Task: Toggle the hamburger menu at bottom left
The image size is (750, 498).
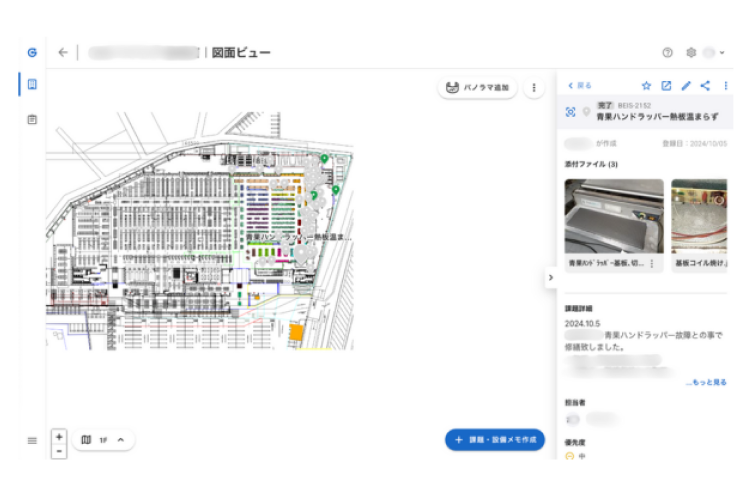Action: [32, 440]
